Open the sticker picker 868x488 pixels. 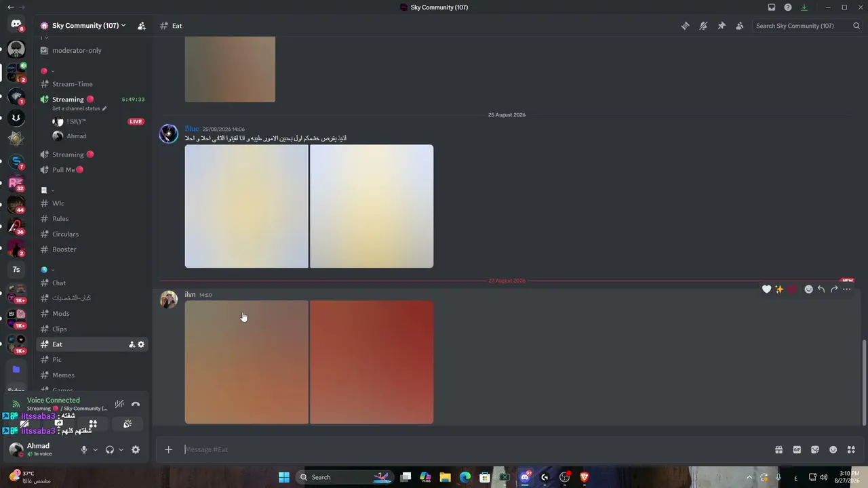pyautogui.click(x=815, y=449)
